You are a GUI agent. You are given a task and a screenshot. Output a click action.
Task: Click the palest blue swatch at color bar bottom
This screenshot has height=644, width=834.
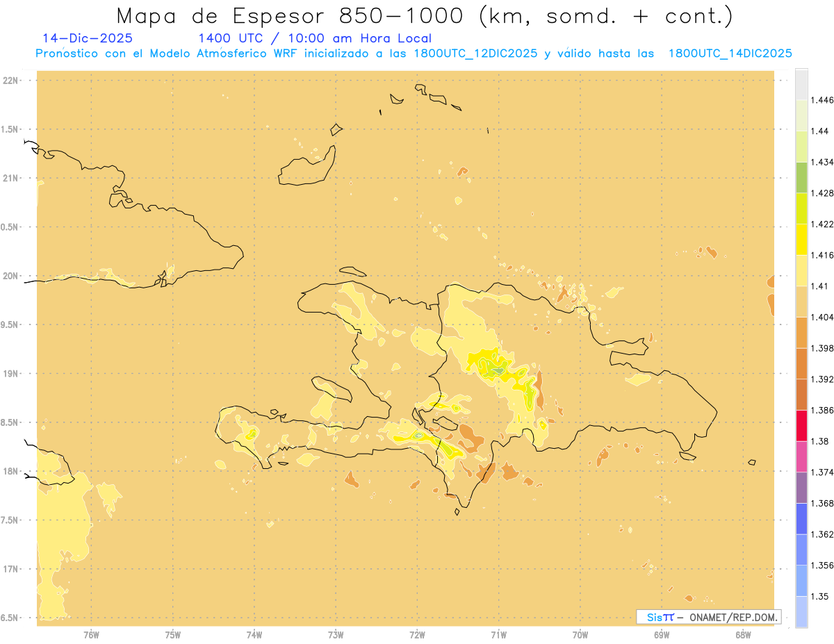tap(801, 612)
